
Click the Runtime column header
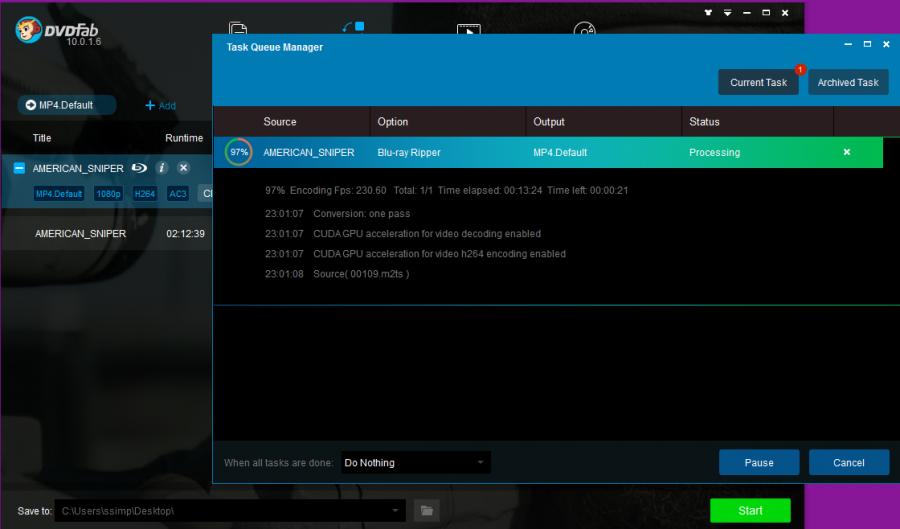point(184,138)
